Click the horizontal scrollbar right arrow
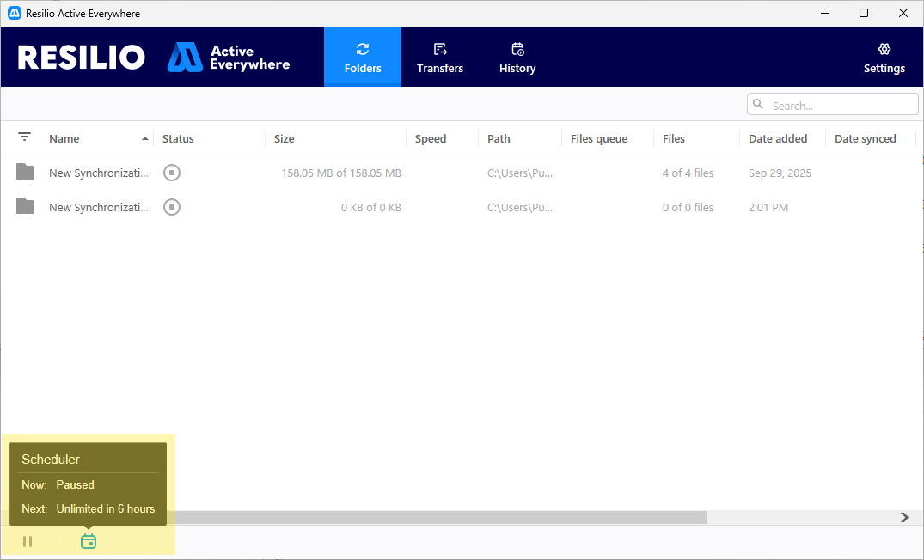Image resolution: width=924 pixels, height=560 pixels. pos(904,517)
